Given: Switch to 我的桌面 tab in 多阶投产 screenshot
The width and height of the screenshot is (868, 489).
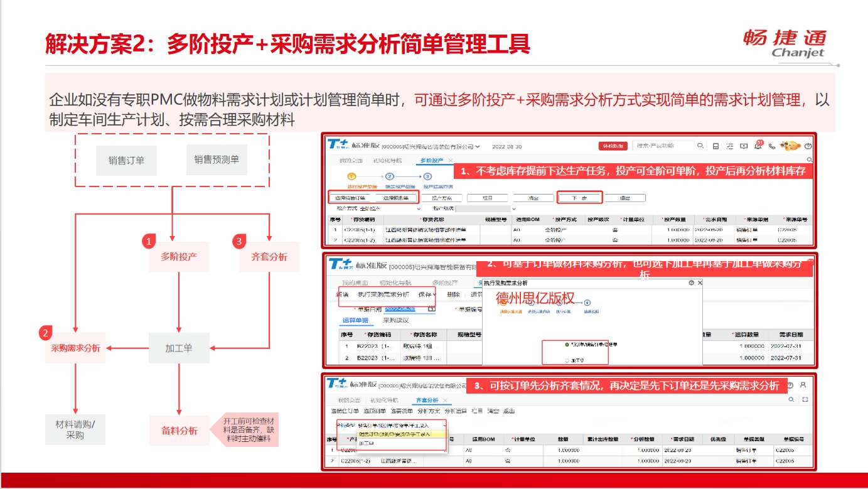Looking at the screenshot, I should point(351,161).
